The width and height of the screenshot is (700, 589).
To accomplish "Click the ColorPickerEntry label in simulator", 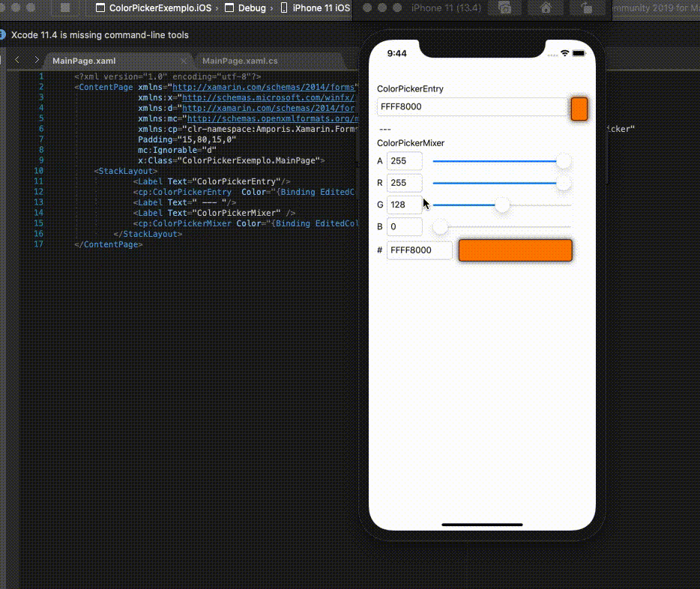I will (410, 88).
